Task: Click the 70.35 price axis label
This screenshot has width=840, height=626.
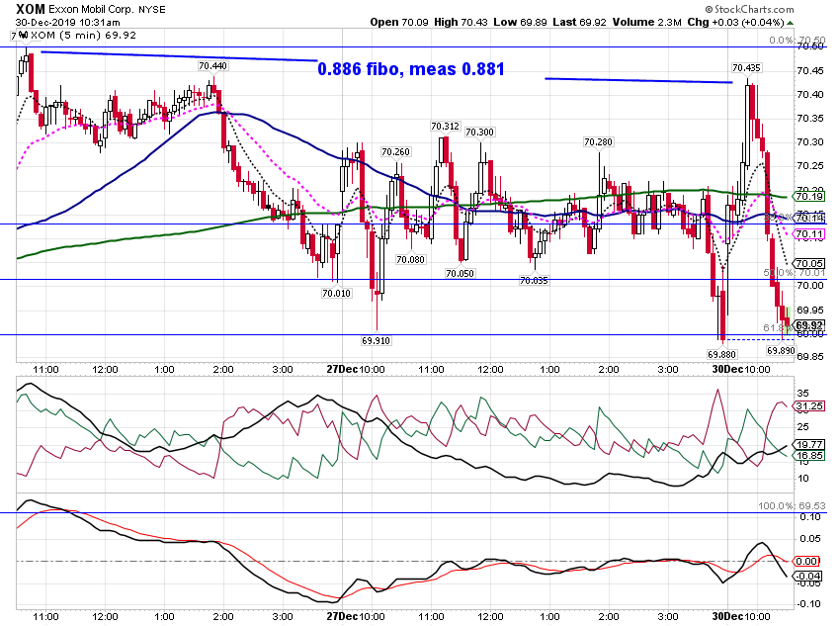Action: coord(810,119)
